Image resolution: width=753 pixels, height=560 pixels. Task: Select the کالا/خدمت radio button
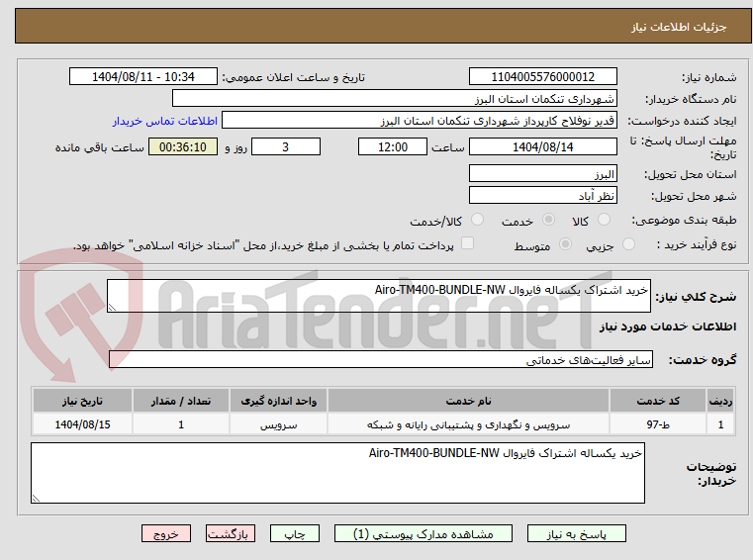click(477, 220)
